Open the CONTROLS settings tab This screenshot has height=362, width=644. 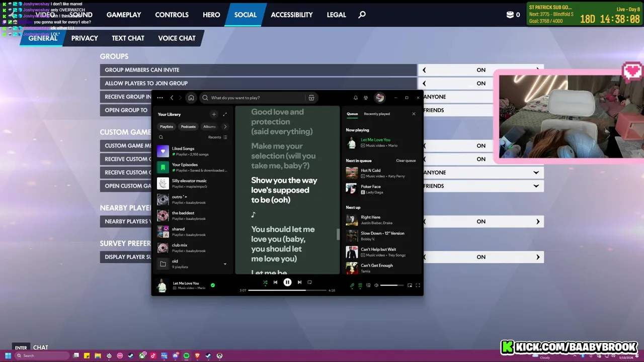coord(172,15)
